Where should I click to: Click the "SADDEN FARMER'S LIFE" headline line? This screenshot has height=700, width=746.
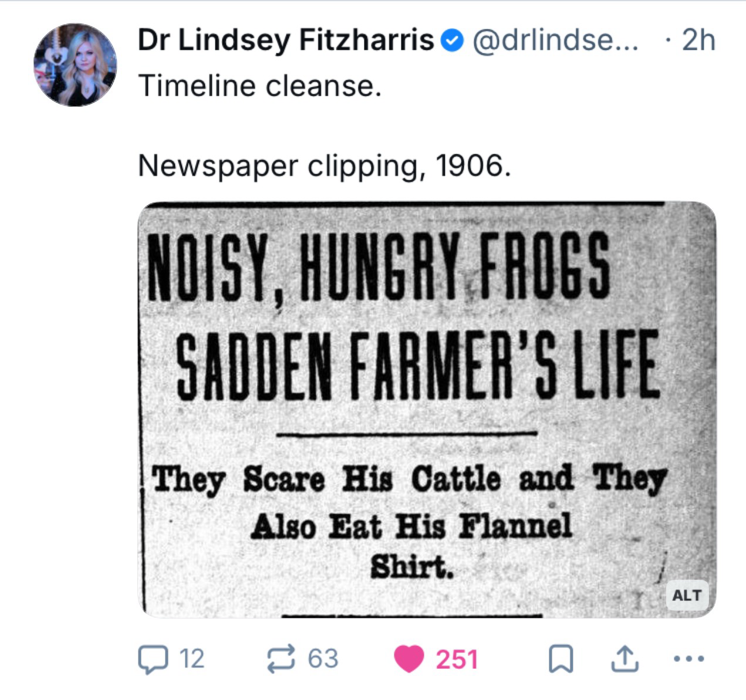[x=416, y=365]
